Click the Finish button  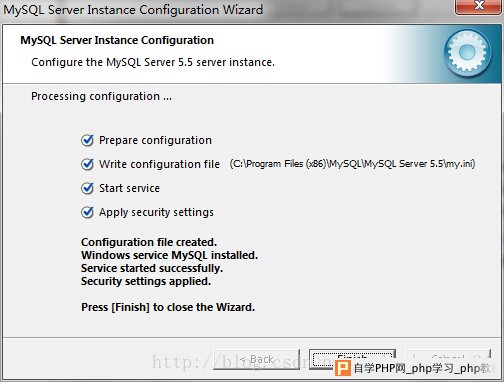click(x=352, y=359)
